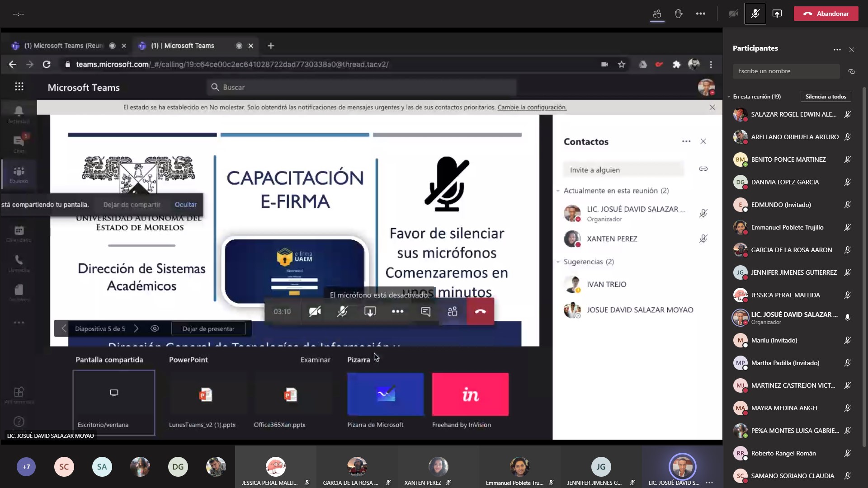
Task: Collapse 'Actualmente en esta reunión (2)'
Action: (x=558, y=191)
